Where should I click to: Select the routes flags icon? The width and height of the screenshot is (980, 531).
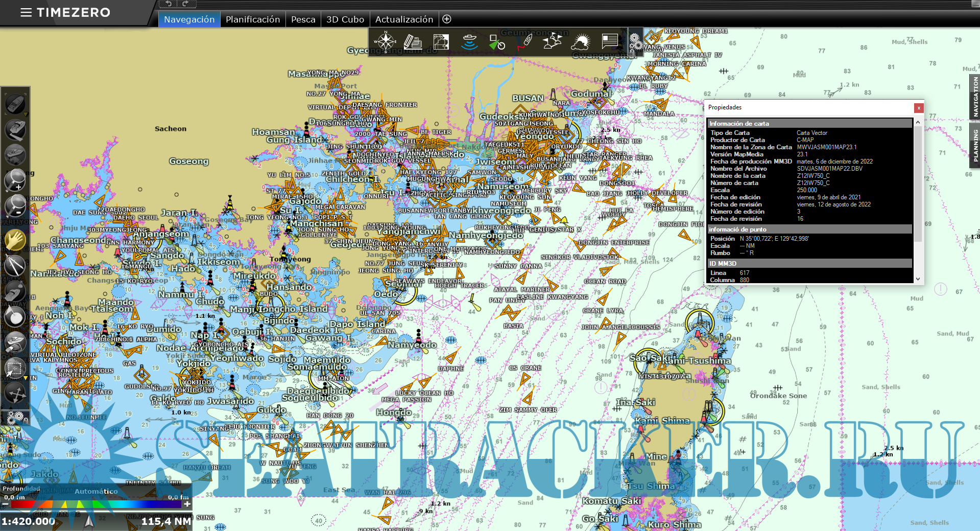[553, 42]
